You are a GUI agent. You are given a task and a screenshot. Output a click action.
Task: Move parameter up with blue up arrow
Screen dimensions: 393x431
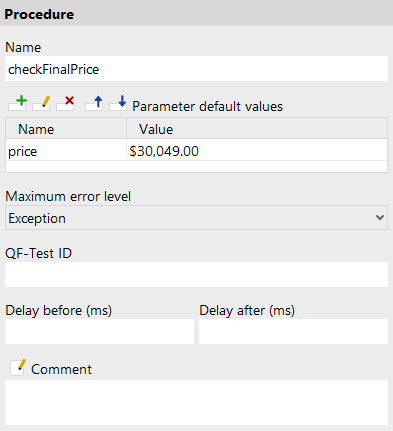94,103
